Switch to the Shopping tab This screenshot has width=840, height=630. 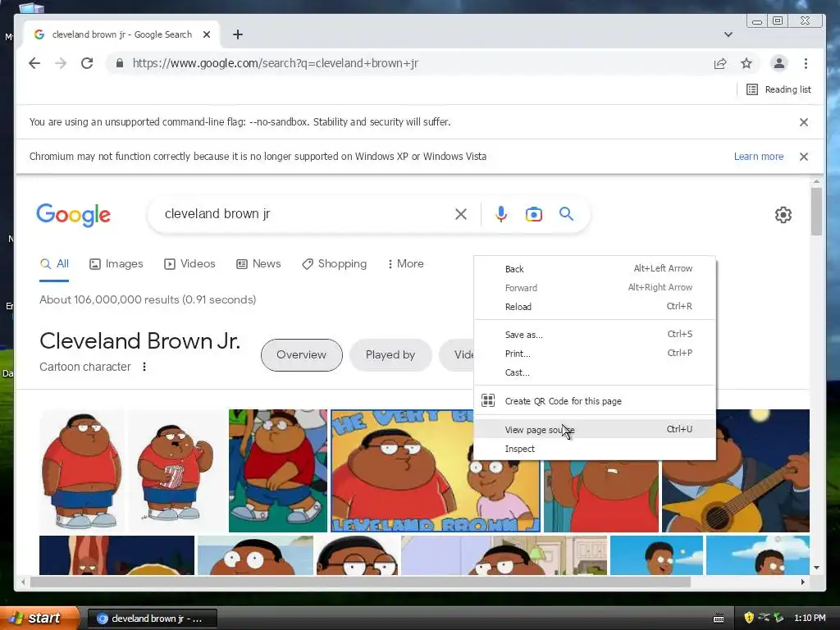(335, 264)
